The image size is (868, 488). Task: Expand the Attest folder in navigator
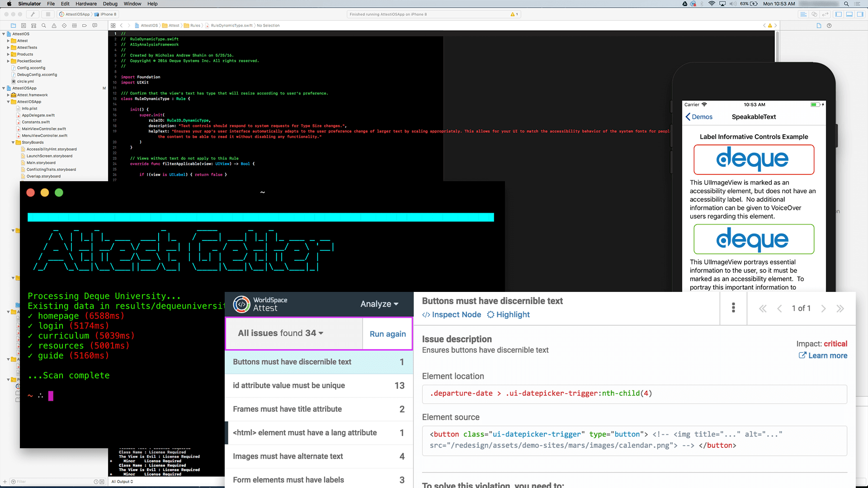click(x=8, y=41)
